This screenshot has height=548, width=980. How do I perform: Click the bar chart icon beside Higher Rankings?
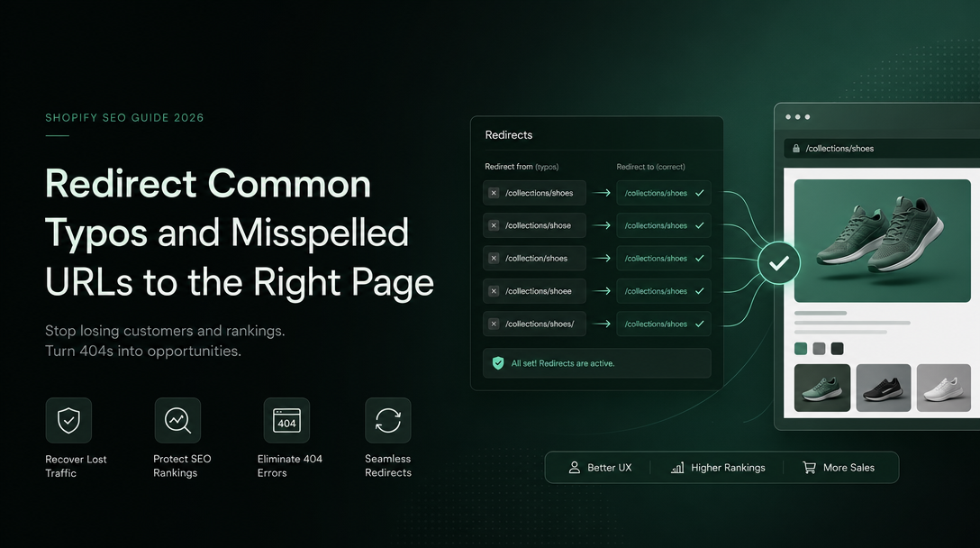click(677, 467)
